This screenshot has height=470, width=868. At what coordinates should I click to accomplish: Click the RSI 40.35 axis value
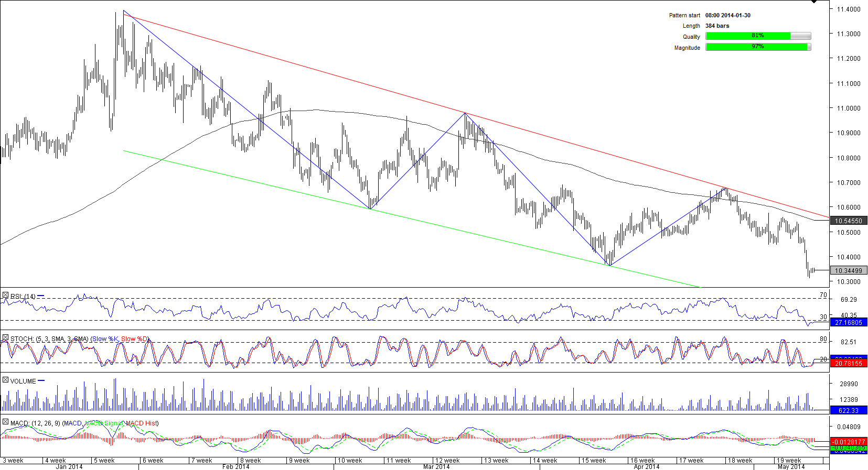point(849,315)
